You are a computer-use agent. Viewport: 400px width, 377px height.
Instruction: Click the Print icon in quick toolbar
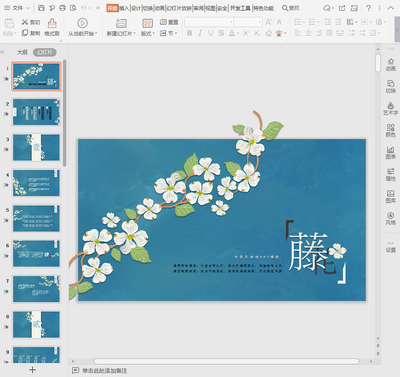[62, 8]
